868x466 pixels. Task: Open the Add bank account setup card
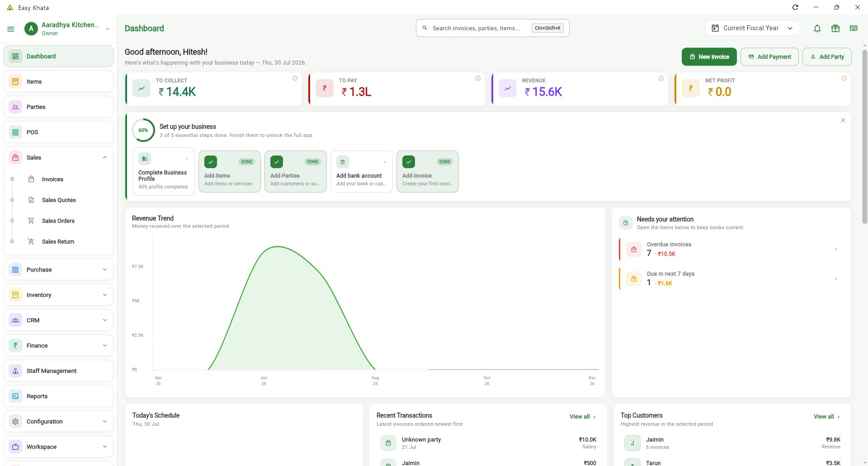point(362,172)
